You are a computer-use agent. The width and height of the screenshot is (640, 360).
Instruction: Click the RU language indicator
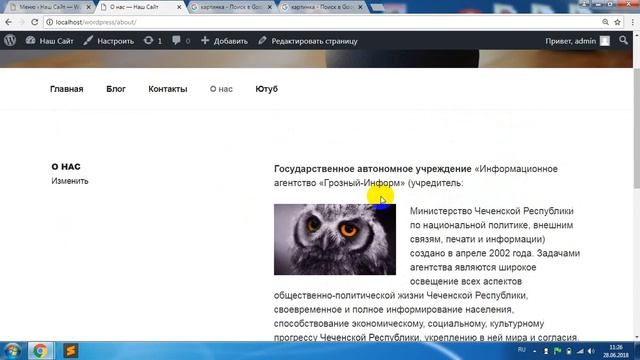(521, 350)
